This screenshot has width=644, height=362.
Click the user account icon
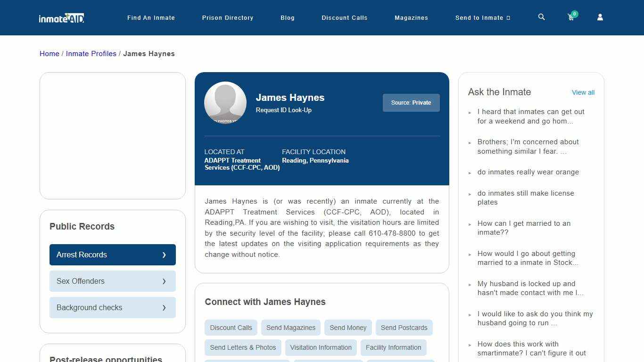[600, 17]
